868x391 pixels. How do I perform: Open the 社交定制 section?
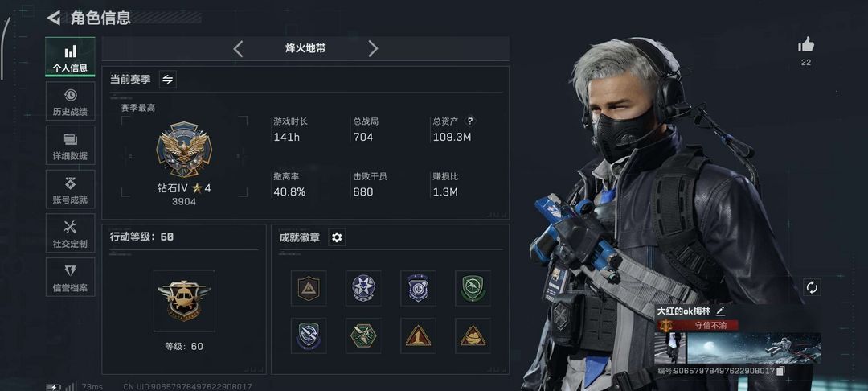click(x=70, y=233)
